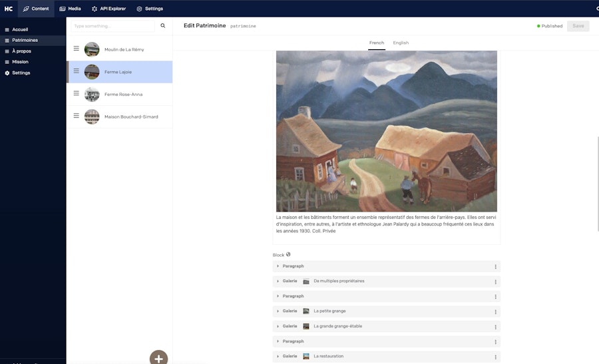
Task: Open the Content tab
Action: click(36, 9)
